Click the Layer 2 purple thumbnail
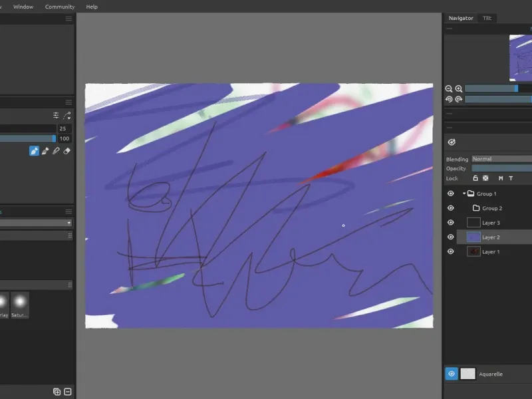 [473, 237]
